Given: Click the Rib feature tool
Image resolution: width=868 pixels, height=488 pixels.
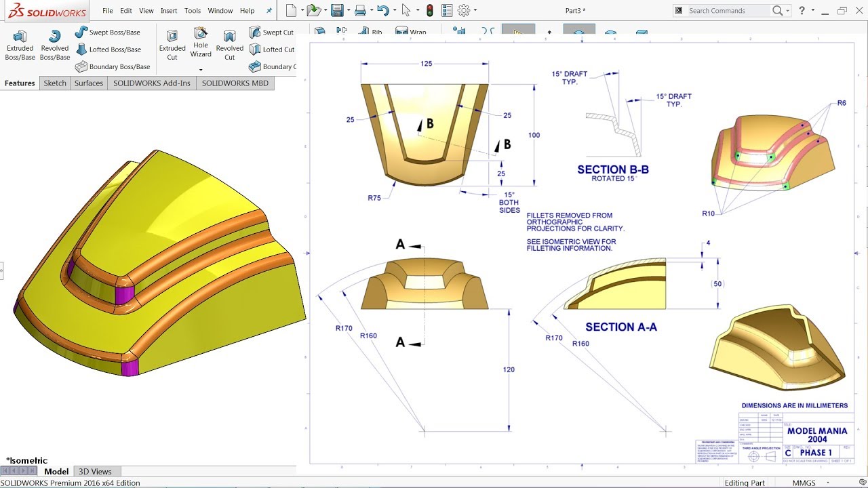Looking at the screenshot, I should click(x=370, y=30).
